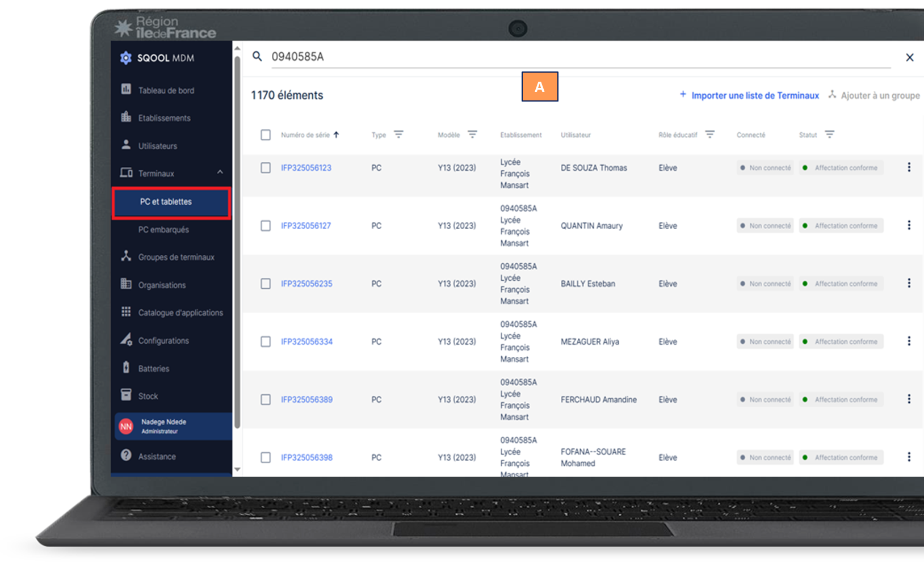This screenshot has height=569, width=924.
Task: Open Nadege Ndede Administrateur profile
Action: [173, 426]
